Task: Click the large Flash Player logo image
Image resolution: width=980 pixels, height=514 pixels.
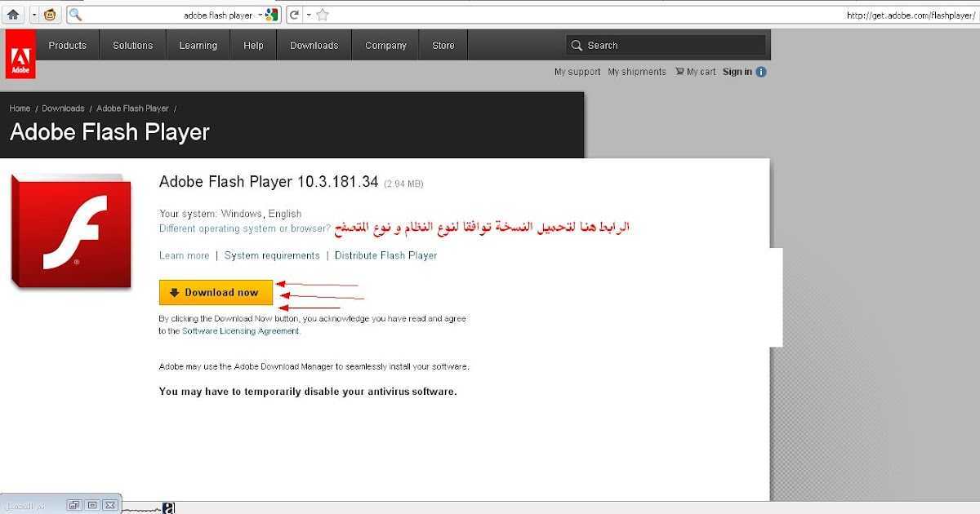Action: tap(71, 230)
